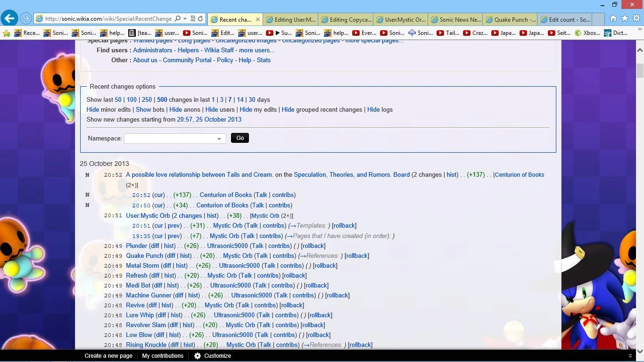Click the vertical scrollbar thumb

(x=640, y=71)
